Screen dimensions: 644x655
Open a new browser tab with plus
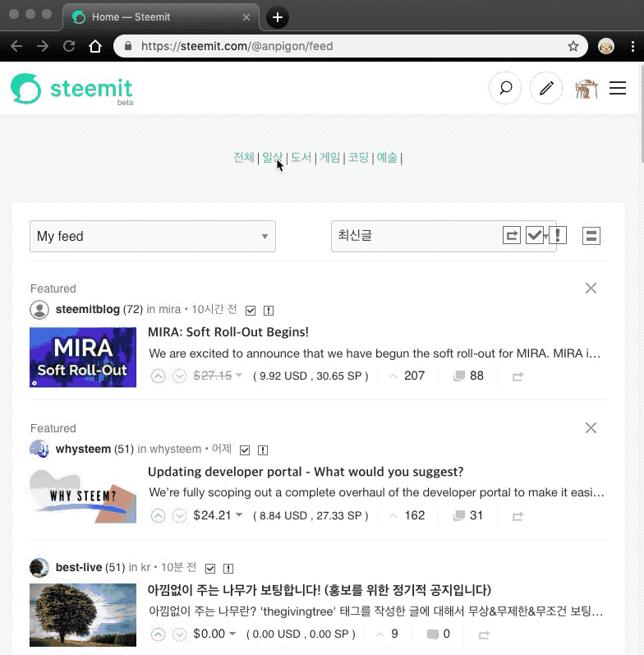click(x=278, y=17)
